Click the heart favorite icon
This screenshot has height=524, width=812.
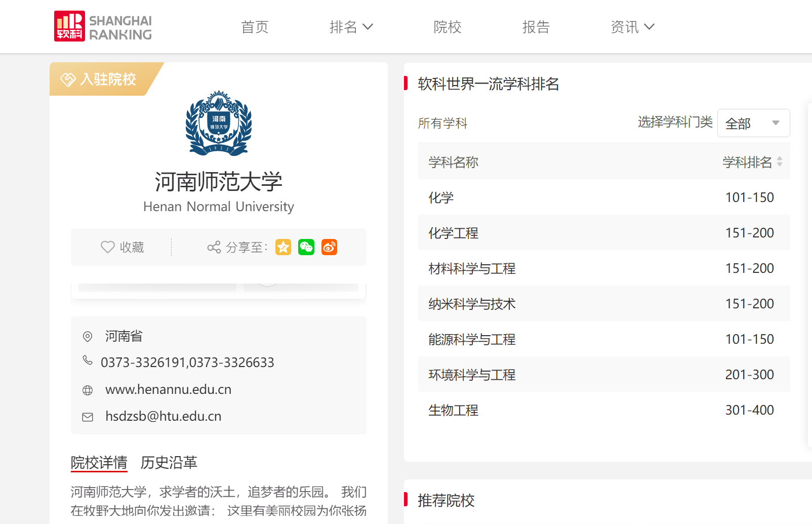(107, 247)
